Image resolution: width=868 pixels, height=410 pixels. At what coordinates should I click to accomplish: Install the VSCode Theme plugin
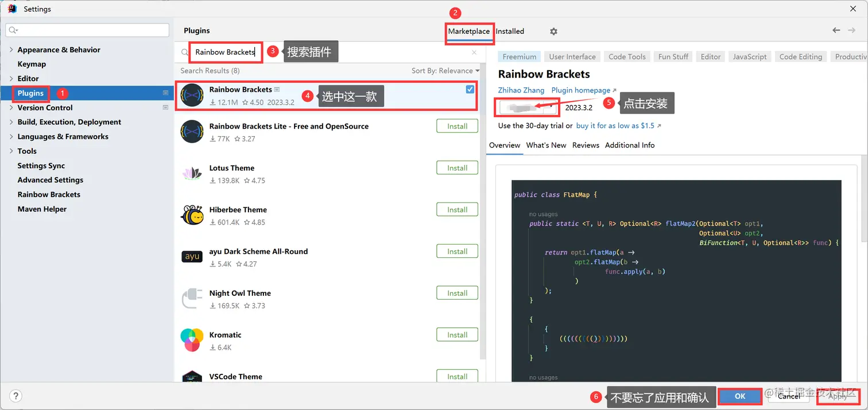click(x=458, y=376)
